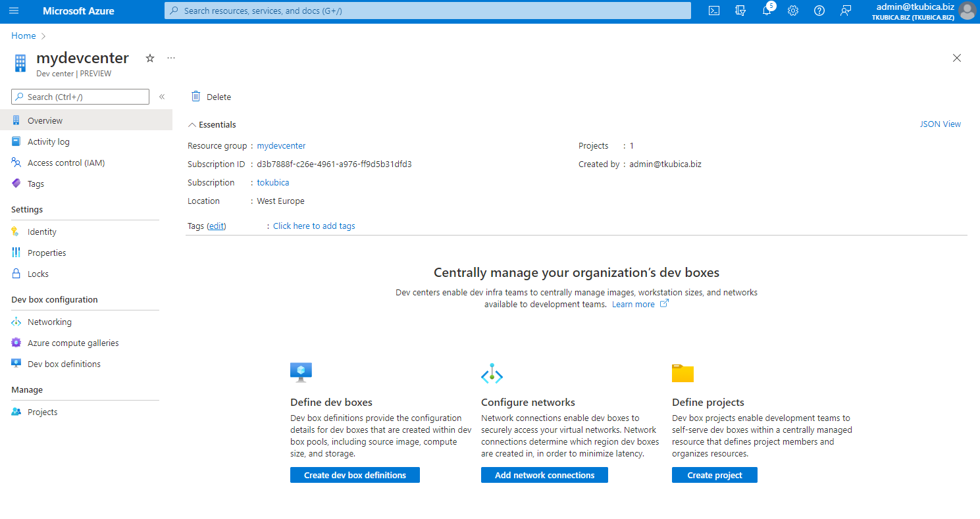Click the Networking icon in the sidebar
This screenshot has height=519, width=980.
(x=16, y=322)
